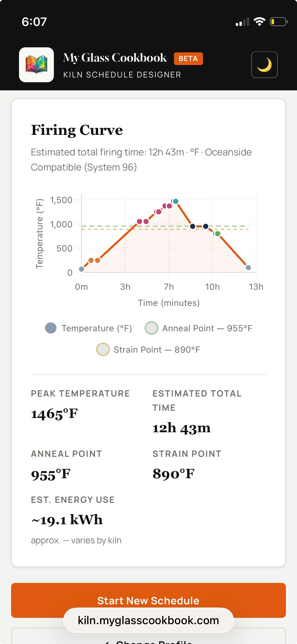Viewport: 297px width, 644px height.
Task: Tap the rainbow book app logo
Action: 36,65
